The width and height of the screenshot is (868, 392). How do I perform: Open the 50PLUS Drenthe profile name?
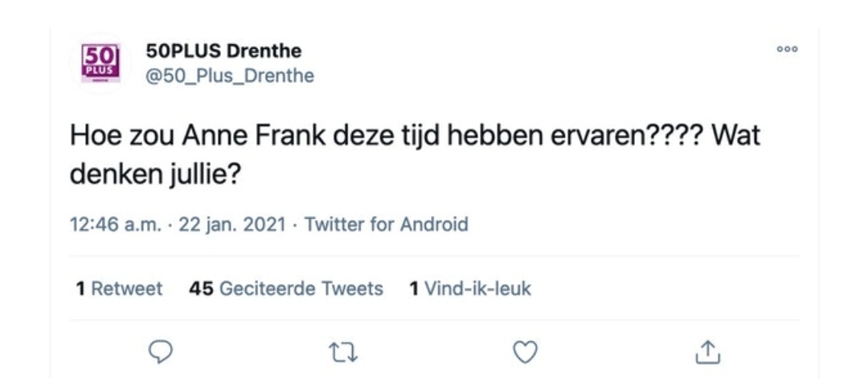[x=223, y=51]
